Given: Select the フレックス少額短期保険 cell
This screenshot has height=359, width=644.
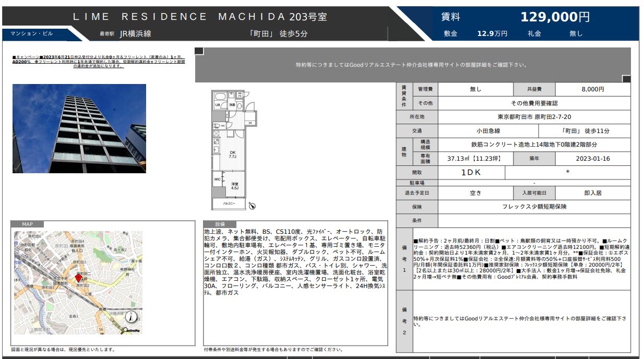Looking at the screenshot, I should 534,207.
